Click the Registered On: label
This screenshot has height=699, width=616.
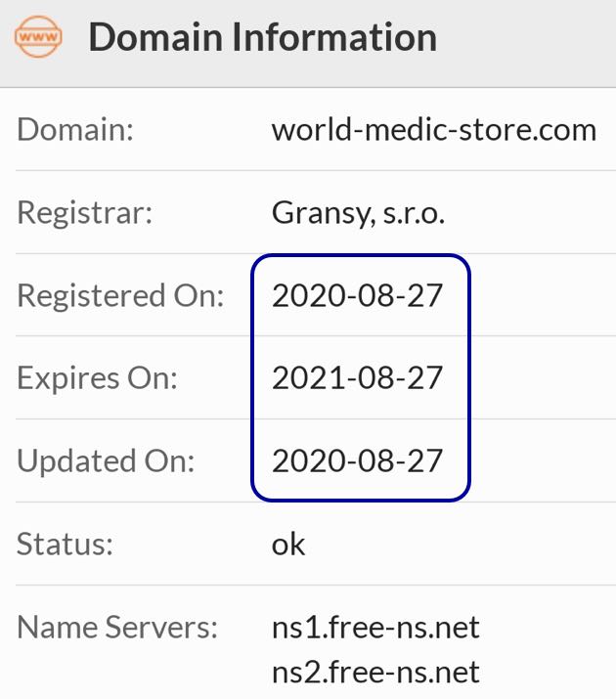click(x=120, y=295)
